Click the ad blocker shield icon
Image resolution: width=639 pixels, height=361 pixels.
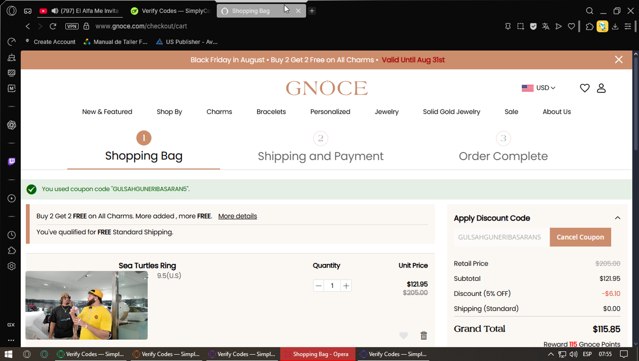(x=533, y=26)
